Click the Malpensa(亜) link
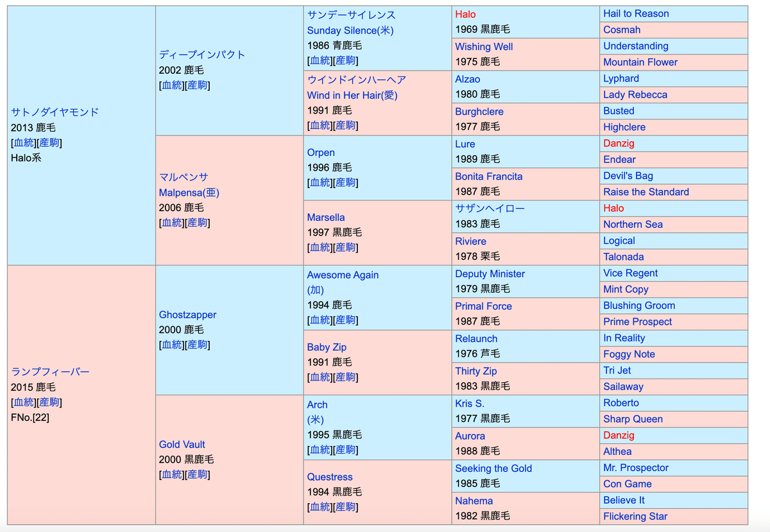The image size is (770, 532). click(x=189, y=193)
